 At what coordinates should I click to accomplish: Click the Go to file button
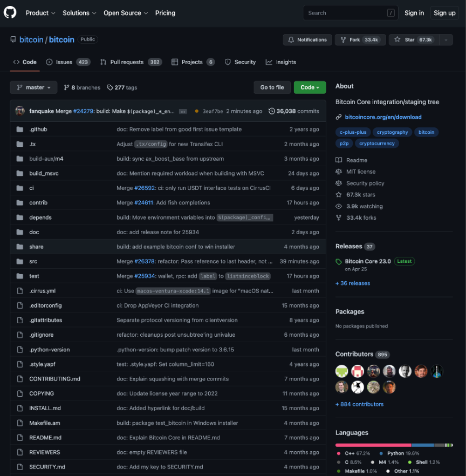(272, 87)
